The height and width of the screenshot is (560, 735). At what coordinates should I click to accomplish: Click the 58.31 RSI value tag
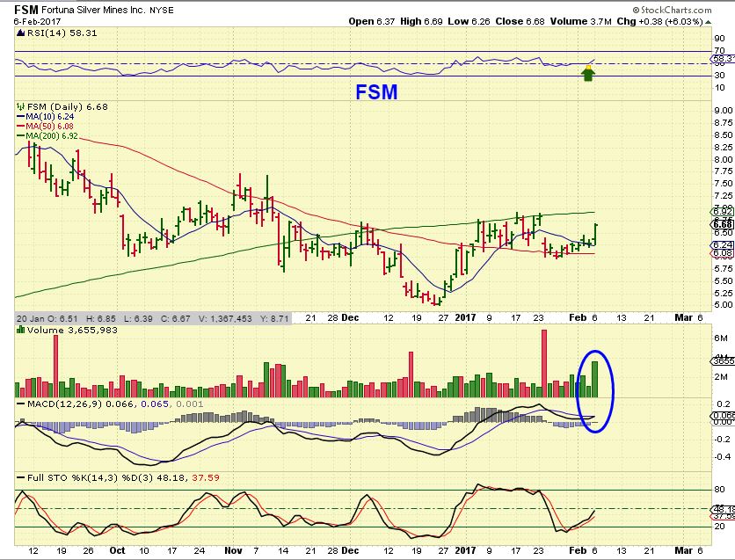pyautogui.click(x=724, y=59)
